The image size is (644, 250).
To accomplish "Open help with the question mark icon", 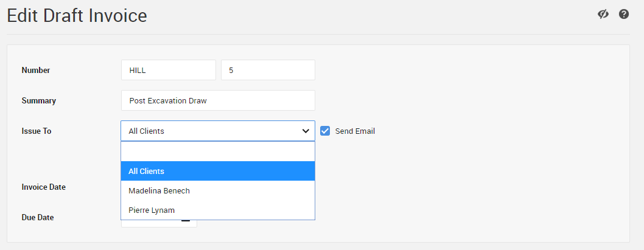I will 624,14.
